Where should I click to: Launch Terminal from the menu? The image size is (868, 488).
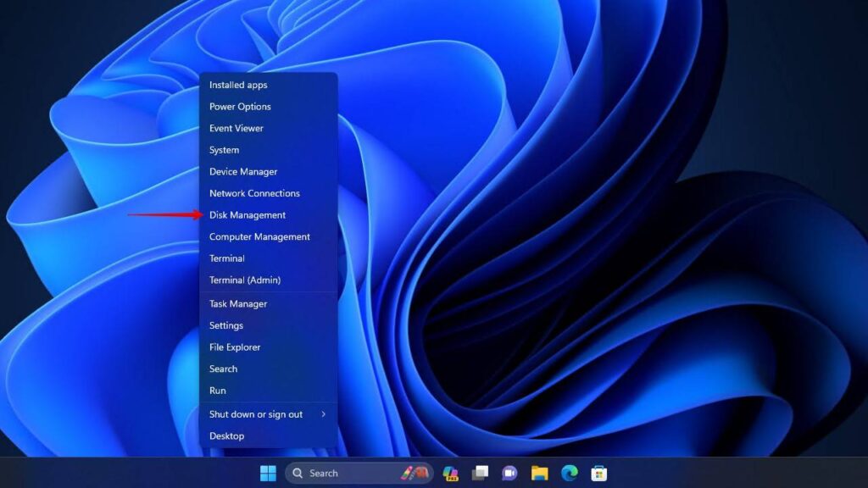(269, 258)
